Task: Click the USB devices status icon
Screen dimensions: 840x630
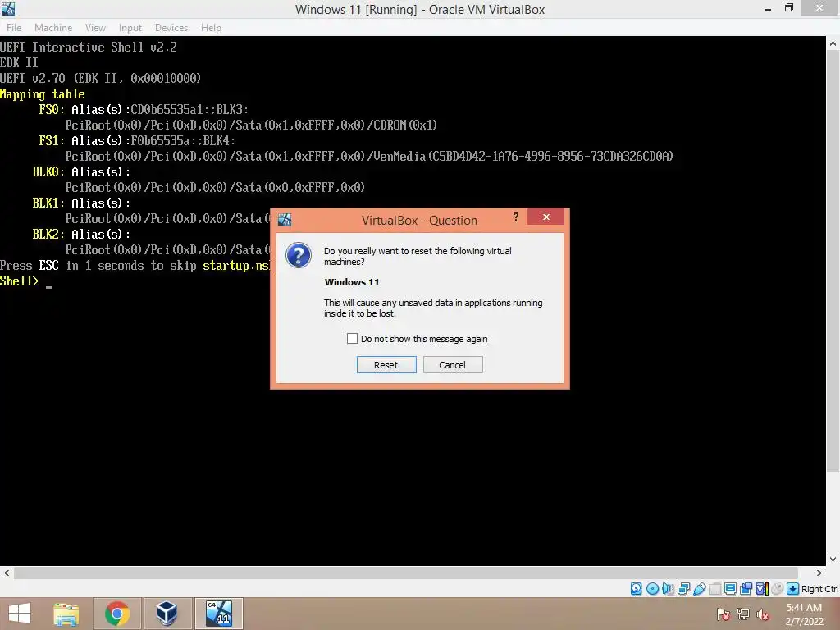Action: point(700,589)
